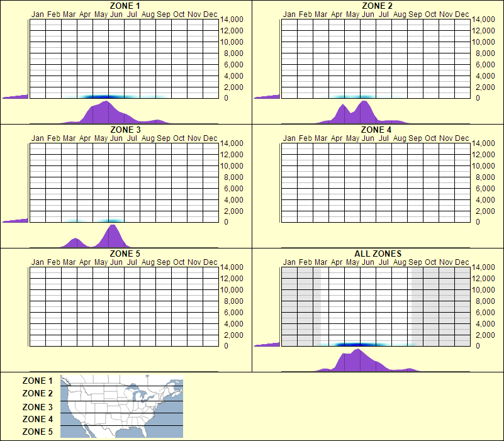504x441 pixels.
Task: Select the ZONE 2 chart heading
Action: pyautogui.click(x=377, y=6)
